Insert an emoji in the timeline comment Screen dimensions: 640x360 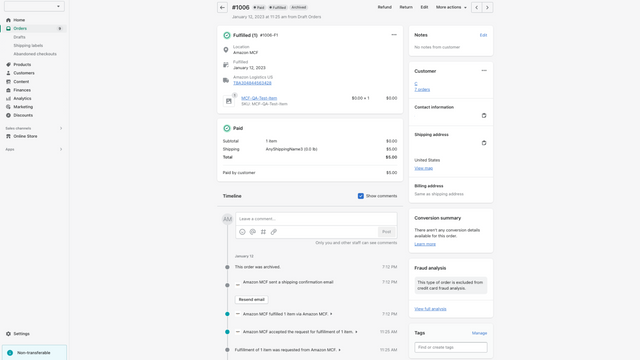point(242,232)
